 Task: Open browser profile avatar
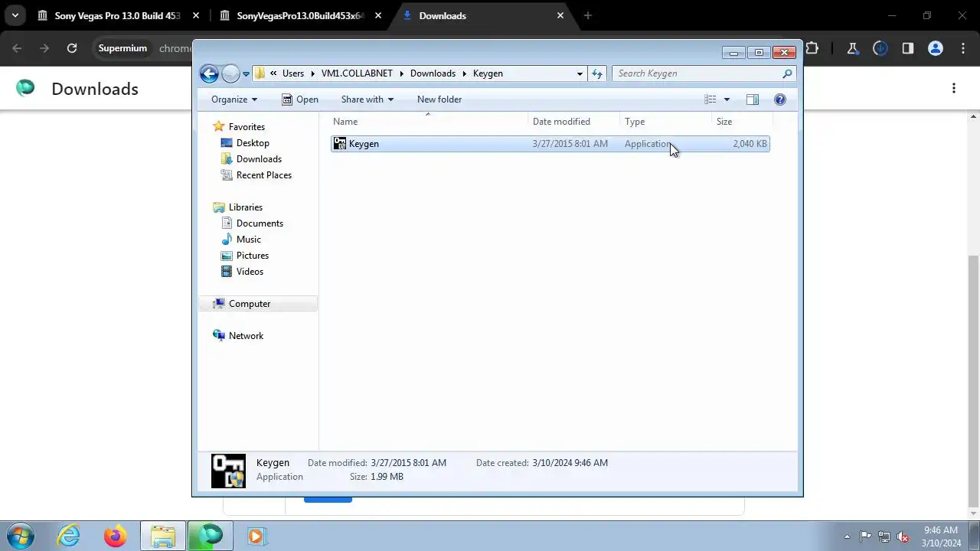[935, 48]
